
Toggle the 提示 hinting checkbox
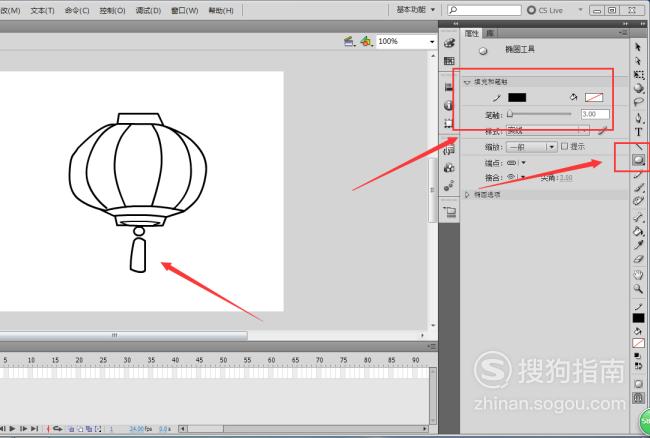pyautogui.click(x=564, y=146)
